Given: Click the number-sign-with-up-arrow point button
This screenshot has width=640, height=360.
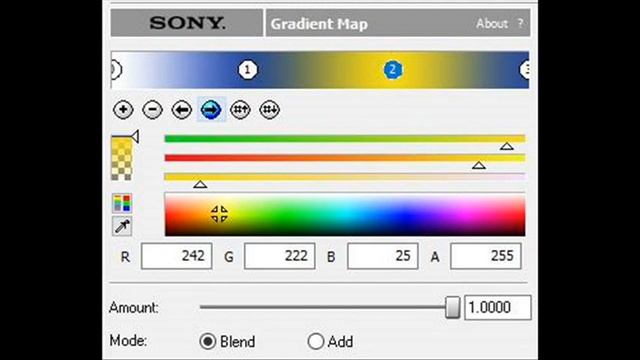Looking at the screenshot, I should 240,109.
